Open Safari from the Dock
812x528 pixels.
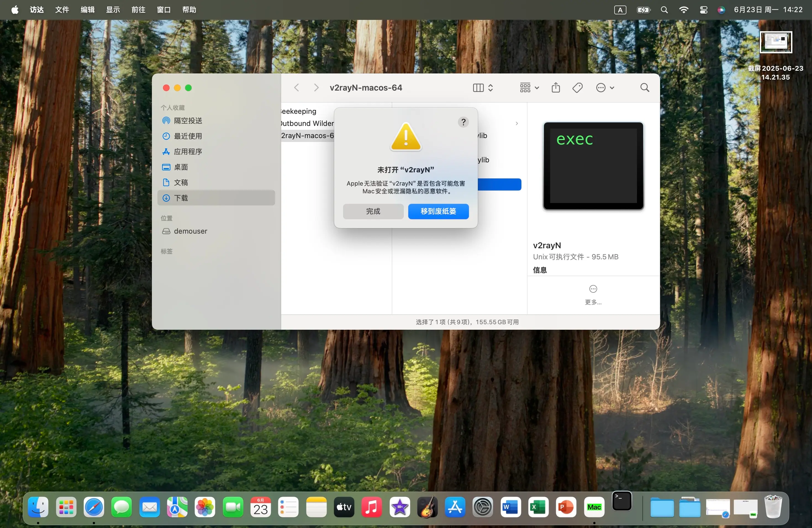[x=94, y=507]
